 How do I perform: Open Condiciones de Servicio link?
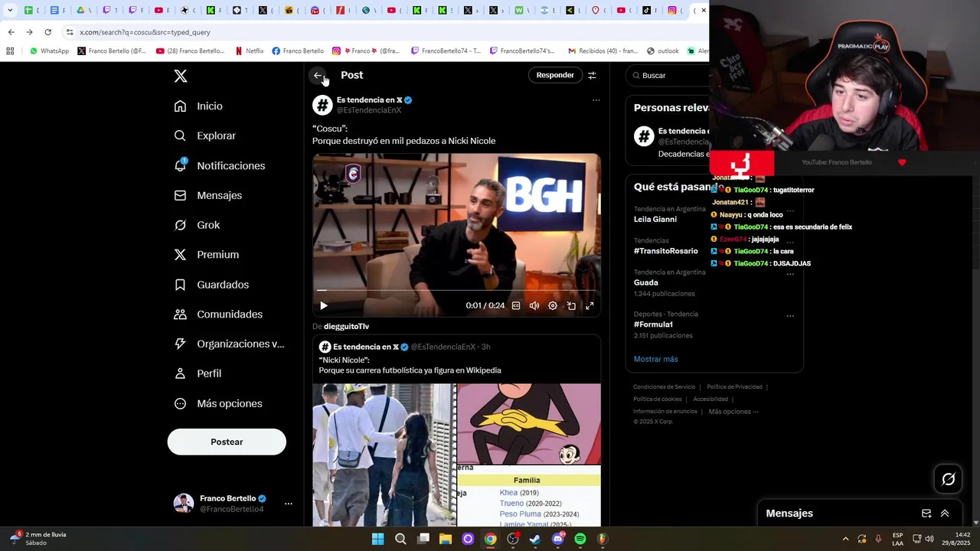coord(665,387)
